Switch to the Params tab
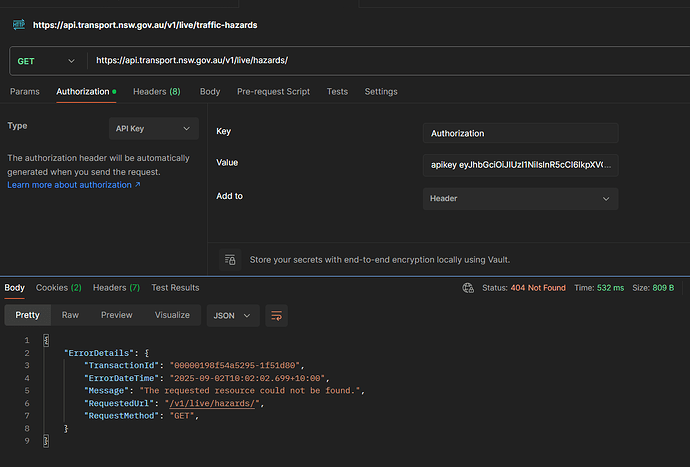 pos(24,91)
